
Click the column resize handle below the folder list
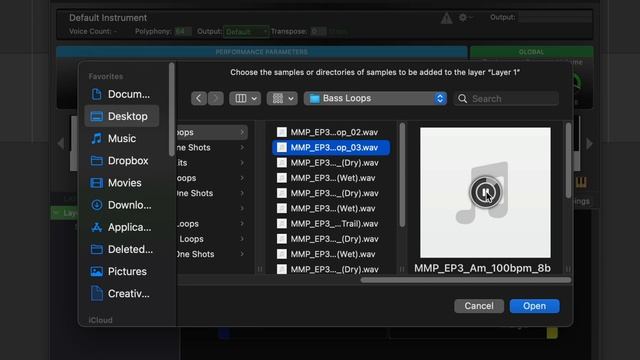pyautogui.click(x=260, y=269)
